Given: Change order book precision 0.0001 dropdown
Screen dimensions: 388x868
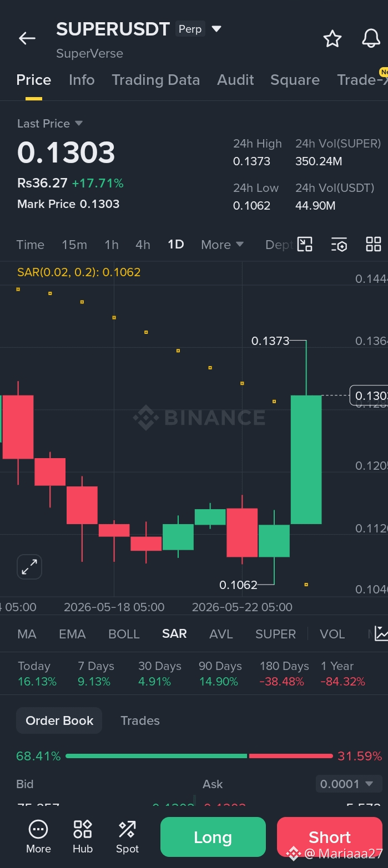Looking at the screenshot, I should (349, 784).
